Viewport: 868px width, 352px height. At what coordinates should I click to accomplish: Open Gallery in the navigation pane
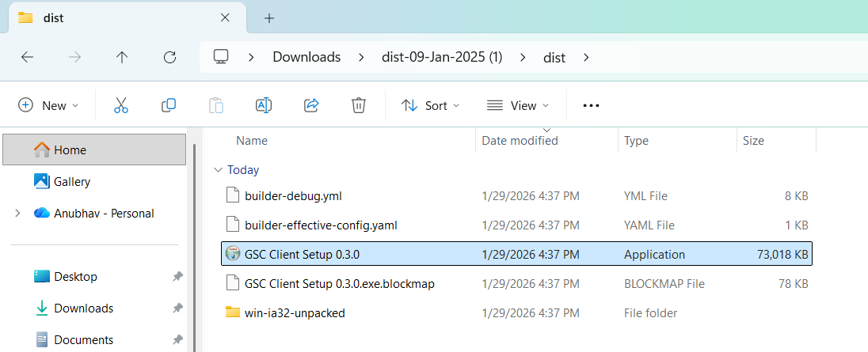pos(71,182)
